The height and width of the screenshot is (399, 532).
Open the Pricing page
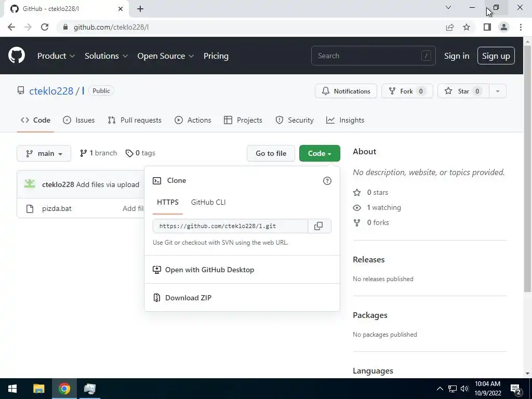(216, 56)
